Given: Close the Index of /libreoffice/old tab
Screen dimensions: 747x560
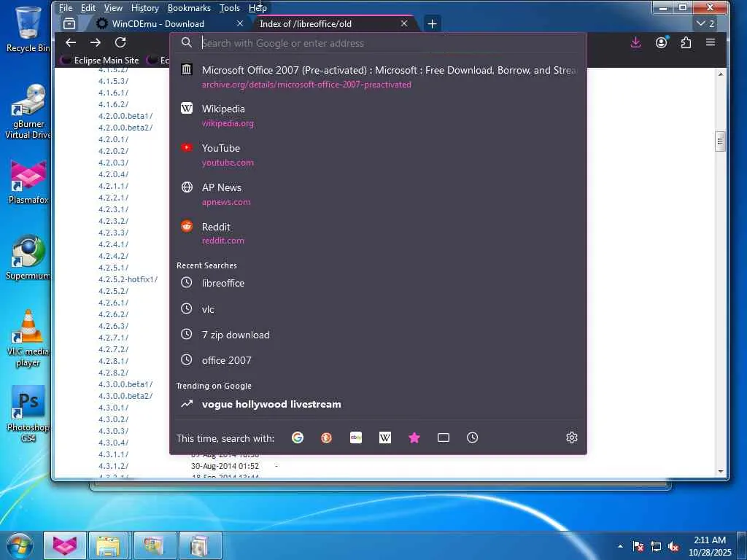Looking at the screenshot, I should (x=404, y=23).
